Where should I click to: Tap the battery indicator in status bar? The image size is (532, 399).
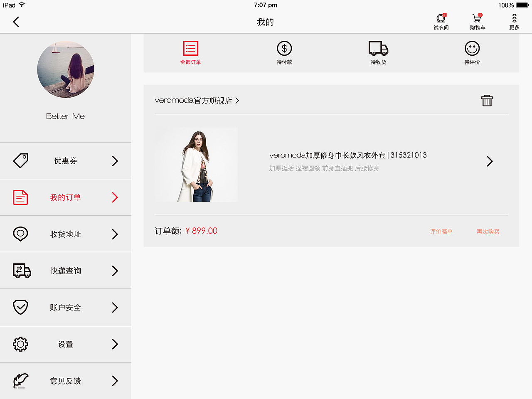click(522, 5)
